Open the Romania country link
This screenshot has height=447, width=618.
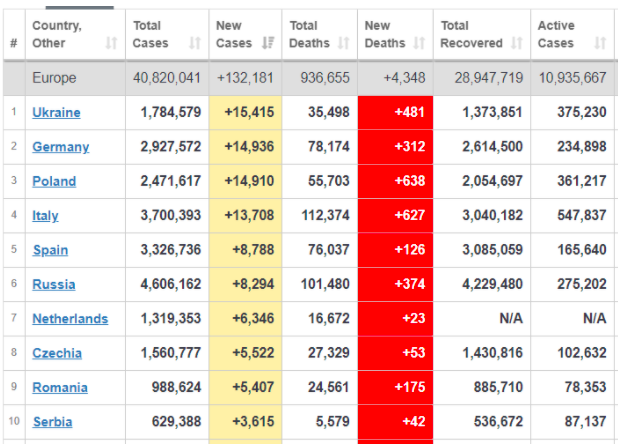coord(60,387)
